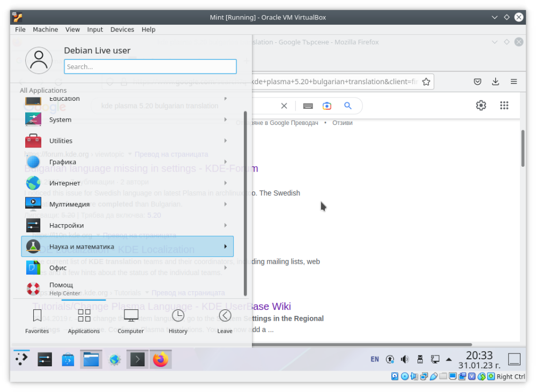Switch to Favorites tab in launcher

(37, 321)
